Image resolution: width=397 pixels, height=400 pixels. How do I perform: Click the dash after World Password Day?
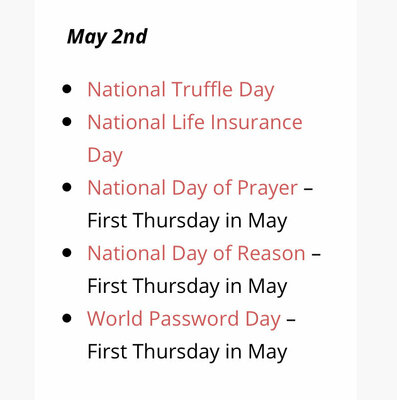pyautogui.click(x=291, y=319)
